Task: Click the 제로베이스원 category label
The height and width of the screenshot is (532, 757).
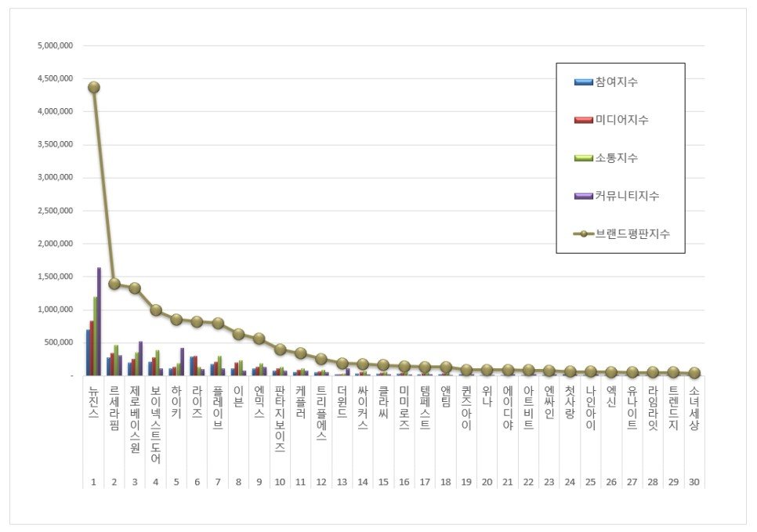Action: coord(135,419)
